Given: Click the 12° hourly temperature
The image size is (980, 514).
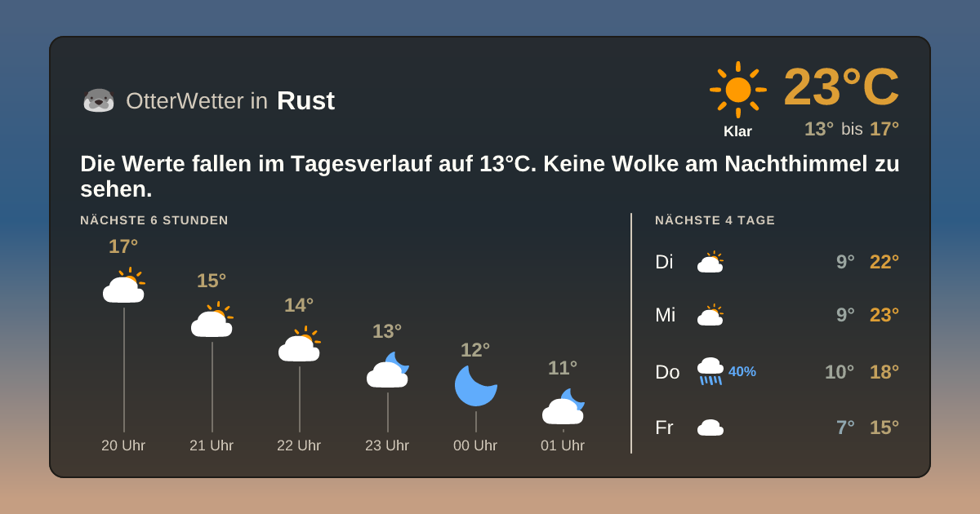Looking at the screenshot, I should click(475, 350).
